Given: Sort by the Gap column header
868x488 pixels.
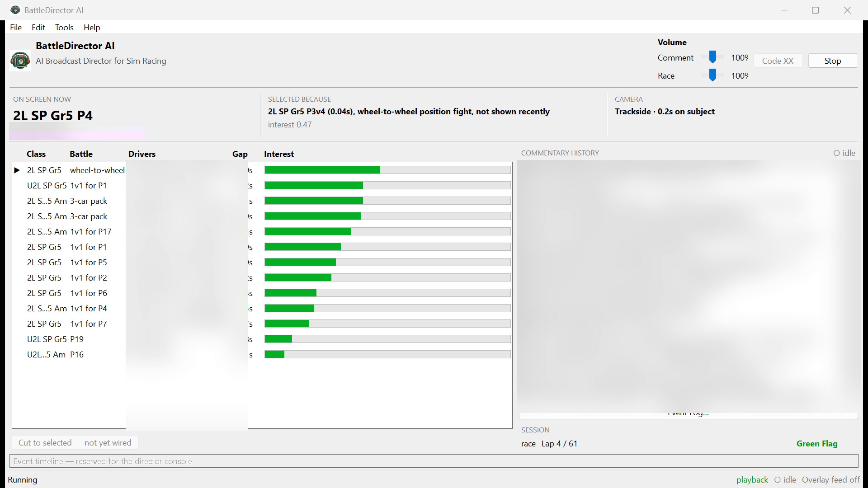Looking at the screenshot, I should coord(240,154).
